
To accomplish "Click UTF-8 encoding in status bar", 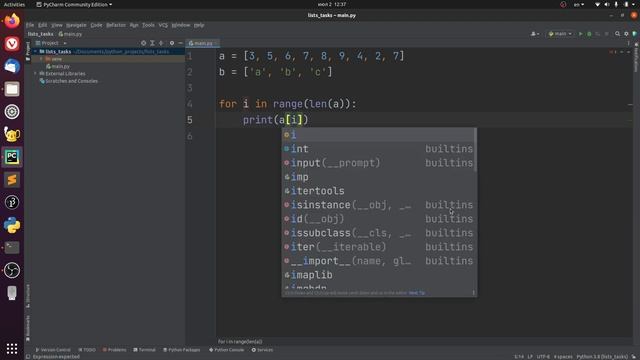I will point(543,357).
